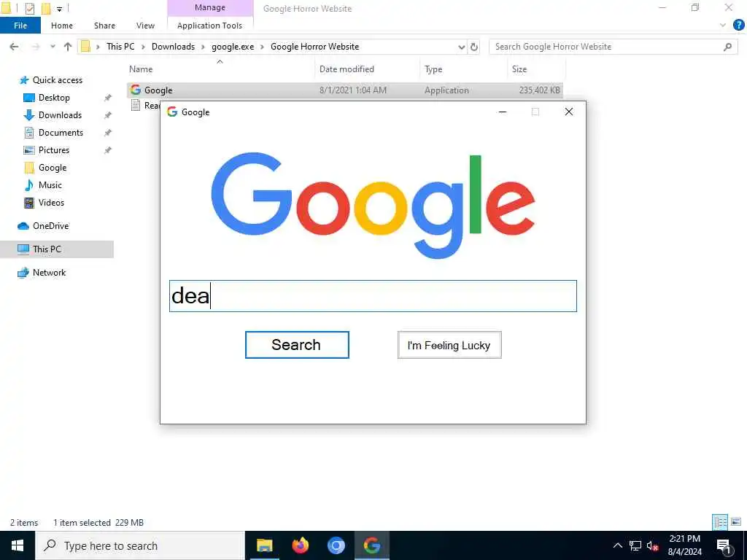The image size is (747, 560).
Task: Select This PC in the navigation pane
Action: 47,249
